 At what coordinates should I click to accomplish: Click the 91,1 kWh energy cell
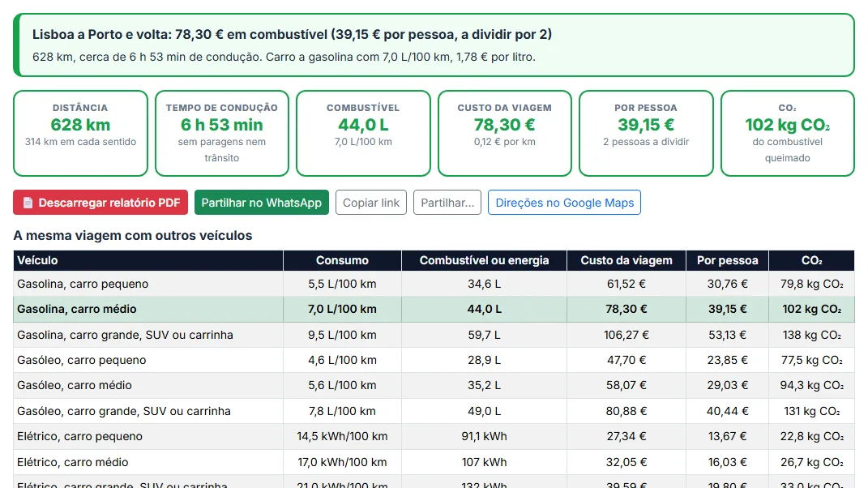[485, 436]
